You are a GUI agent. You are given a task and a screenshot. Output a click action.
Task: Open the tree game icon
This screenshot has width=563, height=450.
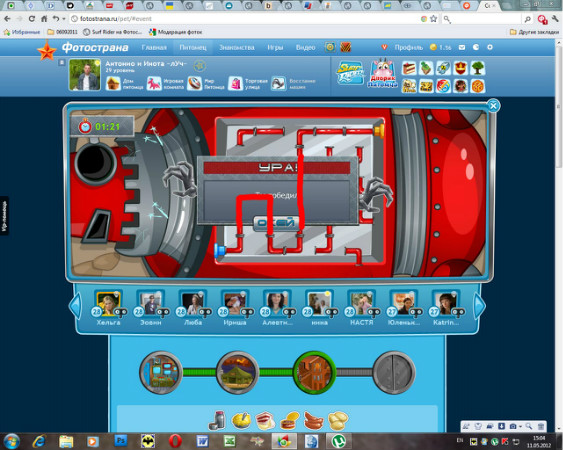click(x=478, y=68)
